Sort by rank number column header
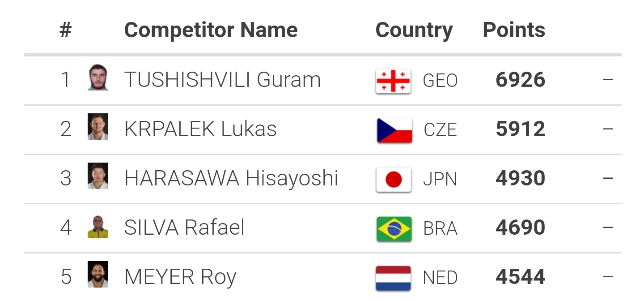The width and height of the screenshot is (644, 301). [66, 30]
